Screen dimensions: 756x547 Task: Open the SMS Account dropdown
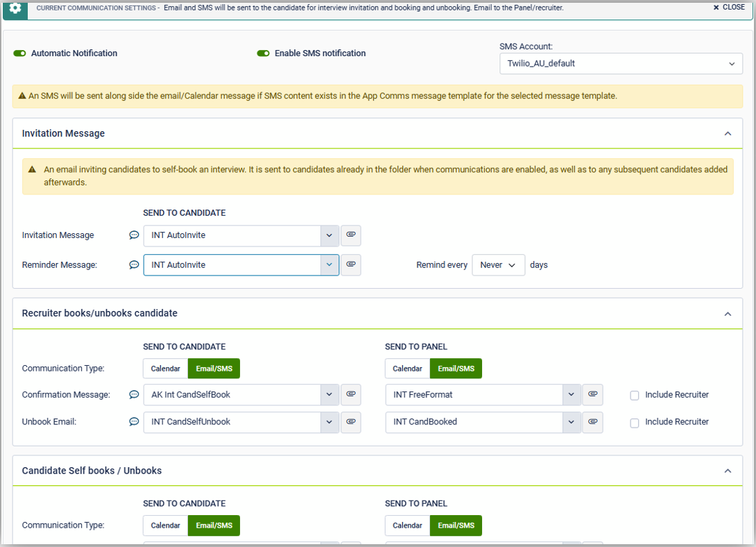click(621, 63)
